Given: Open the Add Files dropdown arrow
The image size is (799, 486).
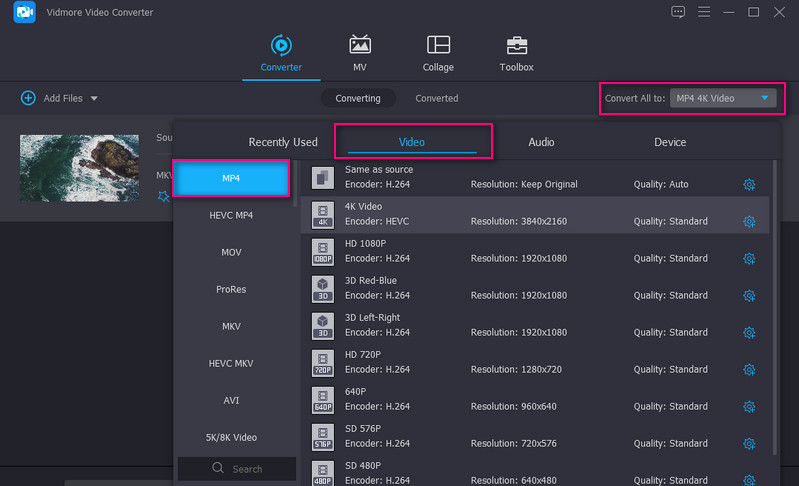Looking at the screenshot, I should click(x=94, y=98).
